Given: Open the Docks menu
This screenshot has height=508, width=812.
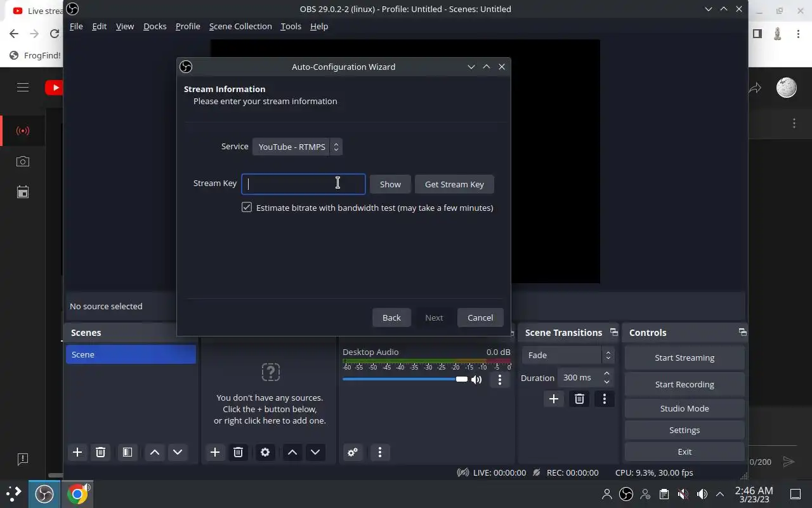Looking at the screenshot, I should click(155, 26).
